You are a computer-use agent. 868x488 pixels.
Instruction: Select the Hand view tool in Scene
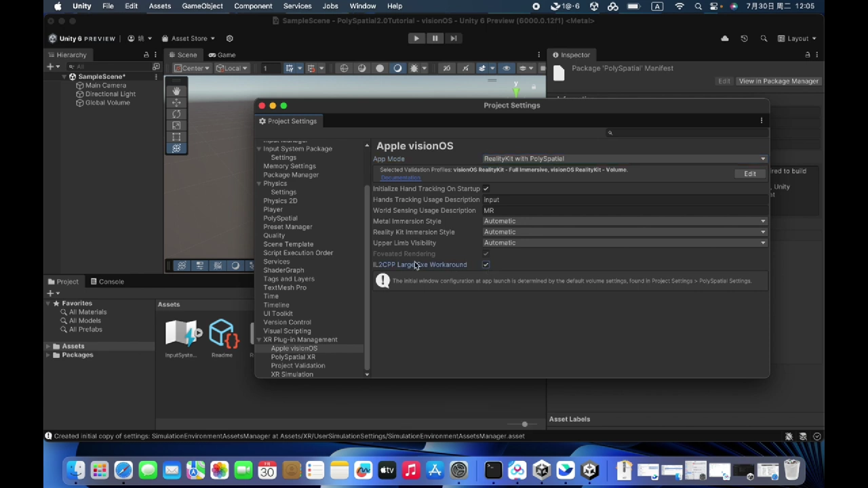point(176,91)
